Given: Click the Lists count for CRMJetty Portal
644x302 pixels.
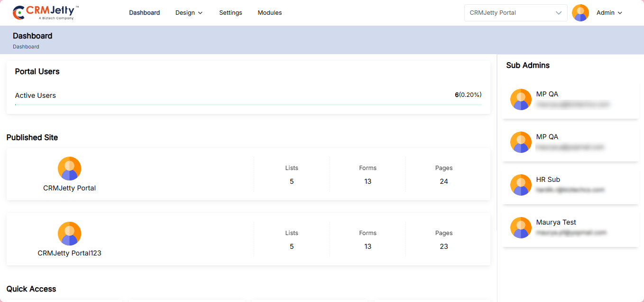Looking at the screenshot, I should click(292, 181).
